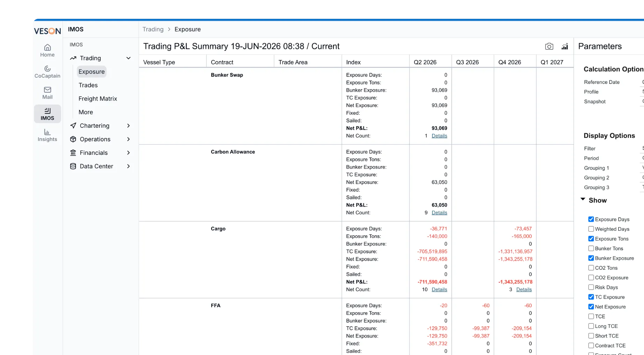
Task: Click the FFA contract row label
Action: [x=216, y=306]
